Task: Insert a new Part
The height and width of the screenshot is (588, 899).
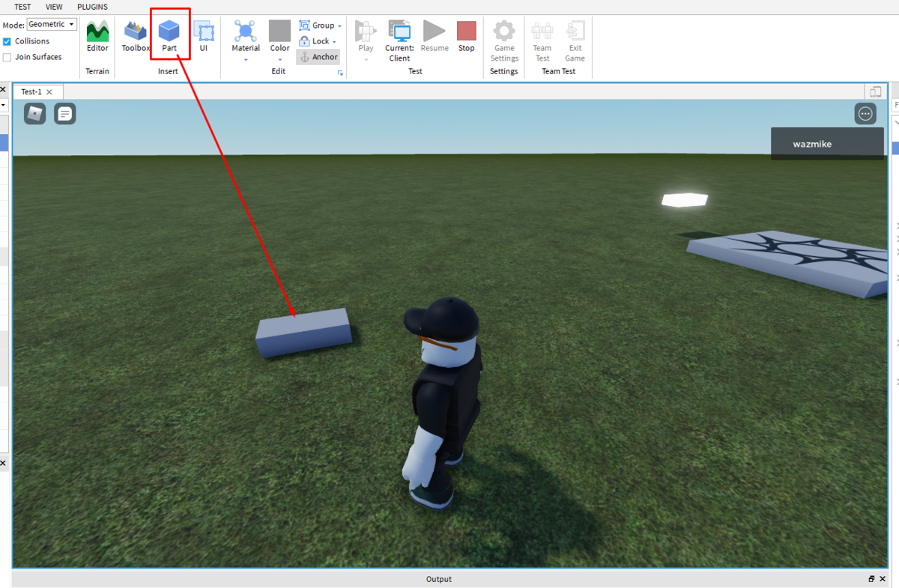Action: click(x=169, y=37)
